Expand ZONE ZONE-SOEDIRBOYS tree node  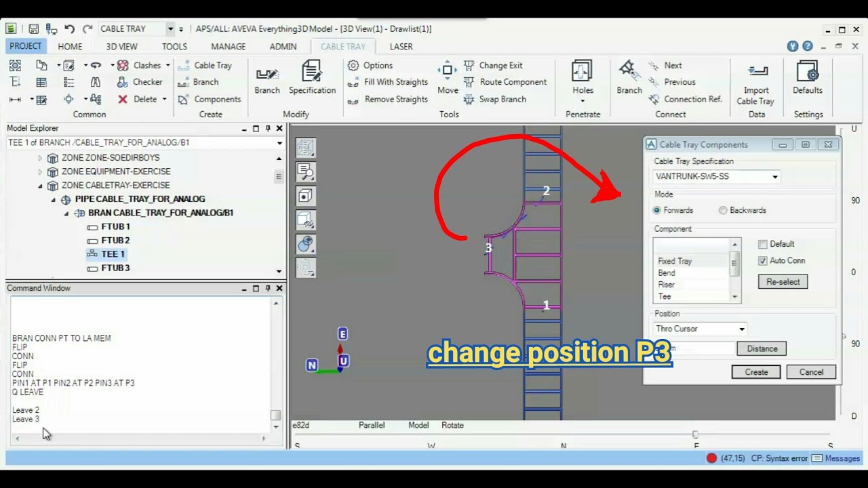point(40,158)
